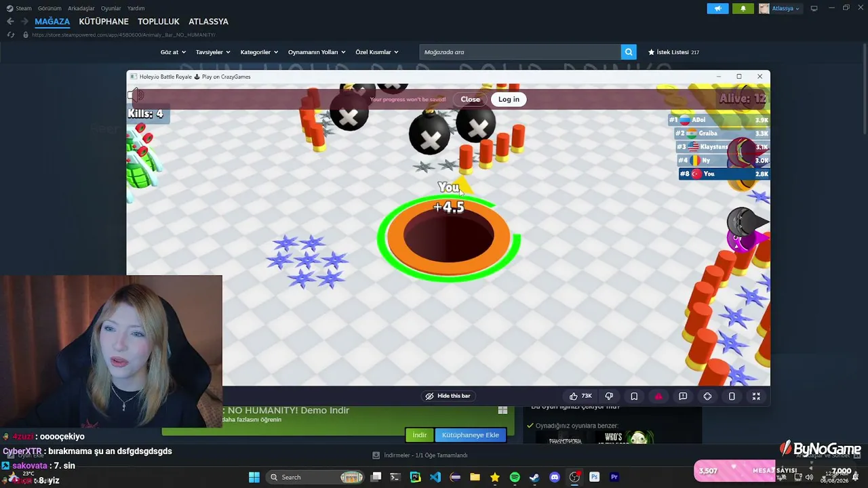Bookmark the game in CrazyGames bar
The image size is (868, 488).
click(634, 396)
